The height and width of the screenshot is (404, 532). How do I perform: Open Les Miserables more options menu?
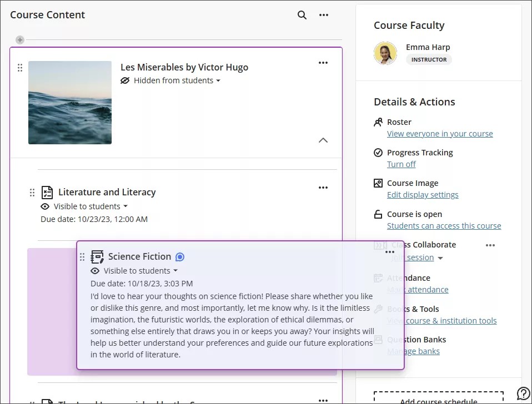pos(323,63)
